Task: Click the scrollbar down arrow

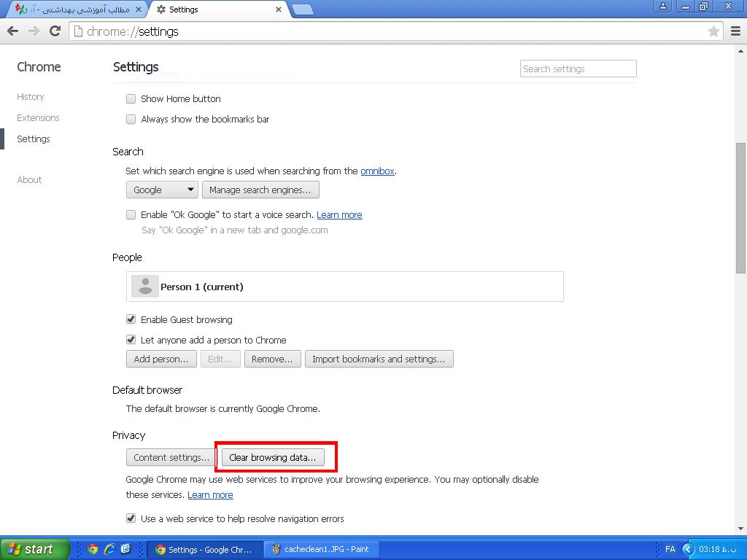Action: click(x=740, y=528)
